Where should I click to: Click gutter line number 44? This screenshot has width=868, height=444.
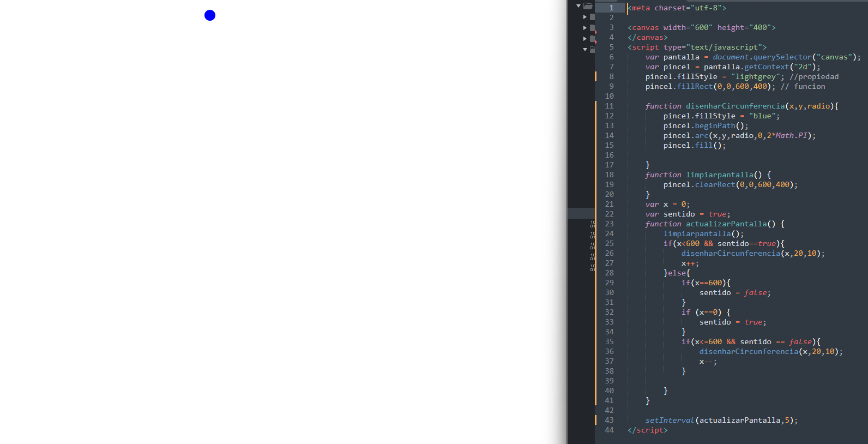tap(609, 430)
